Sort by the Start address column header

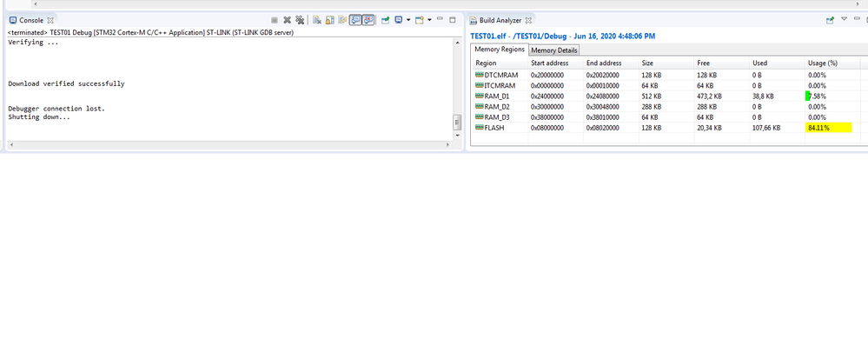tap(555, 63)
